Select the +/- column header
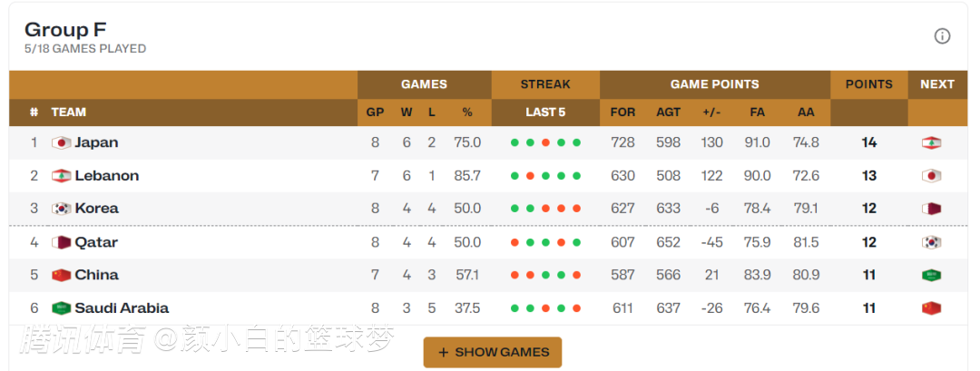The height and width of the screenshot is (371, 980). pyautogui.click(x=711, y=112)
